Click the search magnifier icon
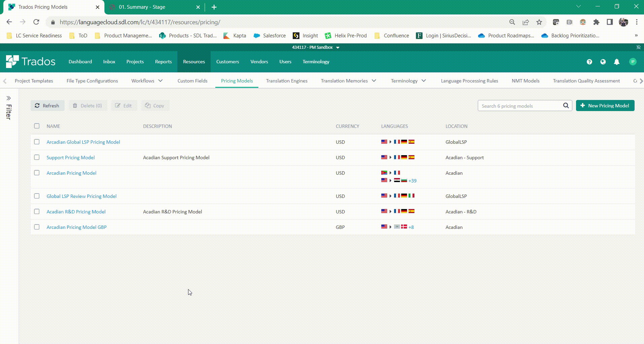Image resolution: width=644 pixels, height=344 pixels. pos(566,106)
